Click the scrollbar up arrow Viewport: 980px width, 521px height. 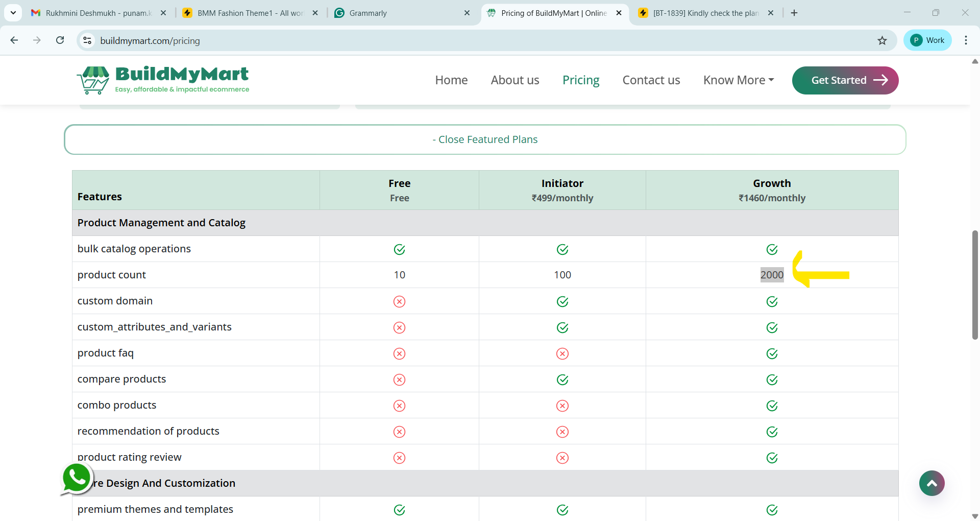pos(975,61)
